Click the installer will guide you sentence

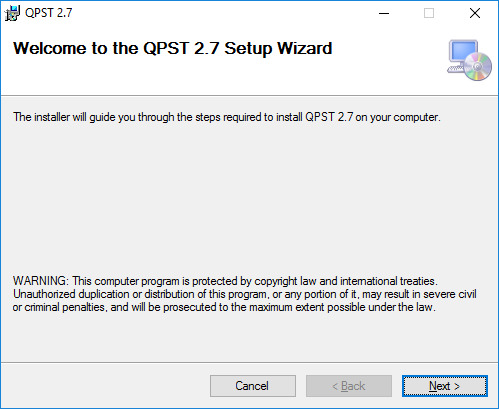pyautogui.click(x=227, y=117)
